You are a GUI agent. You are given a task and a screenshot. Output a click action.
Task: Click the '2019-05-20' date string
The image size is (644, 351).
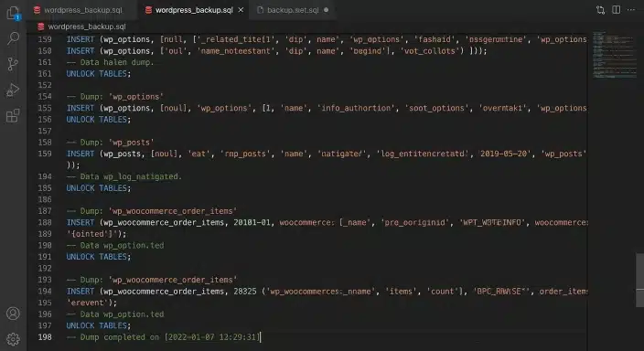(x=503, y=154)
